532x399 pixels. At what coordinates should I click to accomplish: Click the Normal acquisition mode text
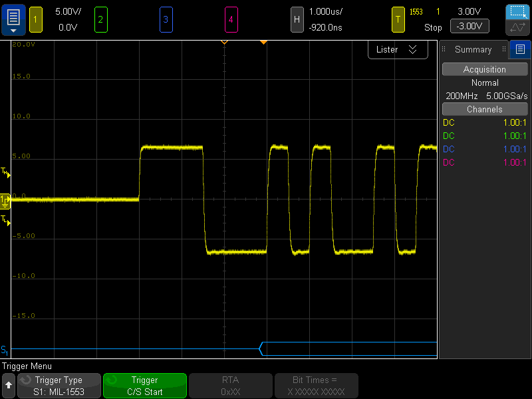click(x=485, y=82)
